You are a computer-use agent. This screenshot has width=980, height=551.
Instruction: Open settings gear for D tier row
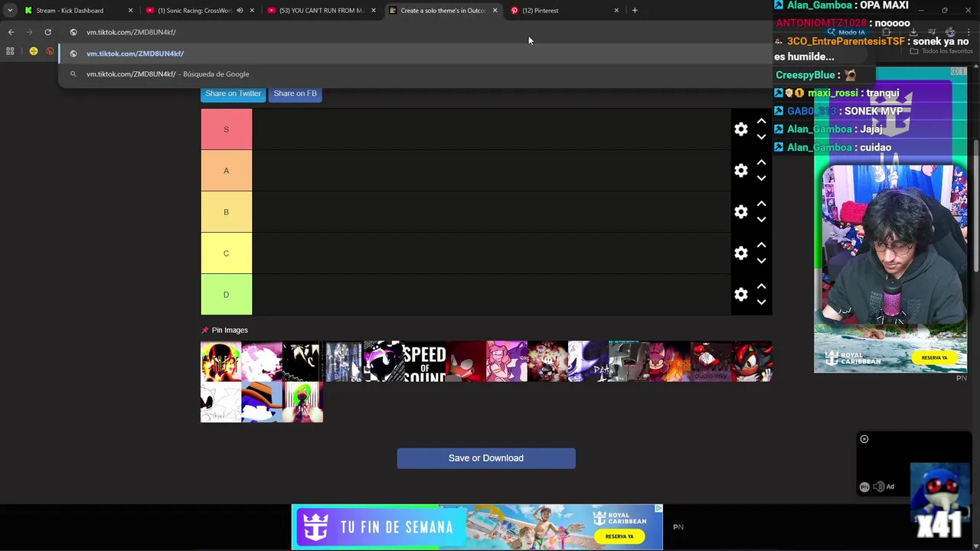740,295
